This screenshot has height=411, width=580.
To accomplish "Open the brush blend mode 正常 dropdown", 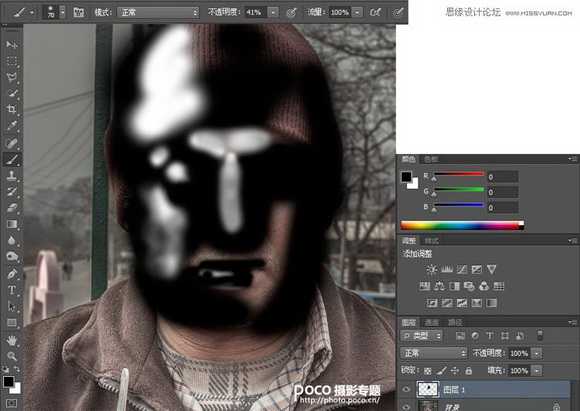I will pyautogui.click(x=158, y=12).
